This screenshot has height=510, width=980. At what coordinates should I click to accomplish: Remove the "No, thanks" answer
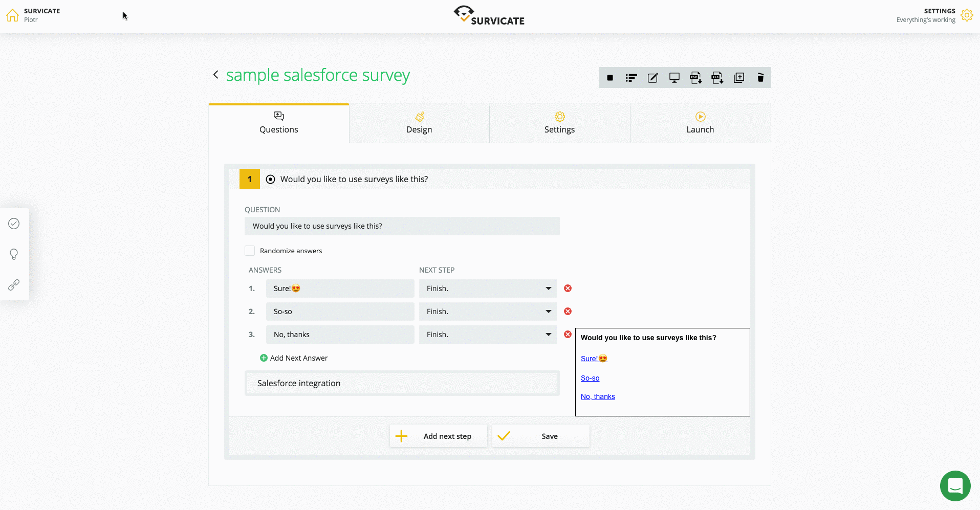[568, 335]
